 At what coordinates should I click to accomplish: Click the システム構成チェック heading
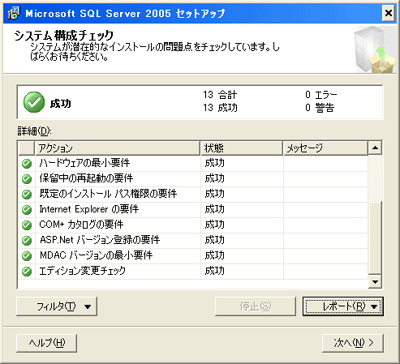[x=64, y=36]
